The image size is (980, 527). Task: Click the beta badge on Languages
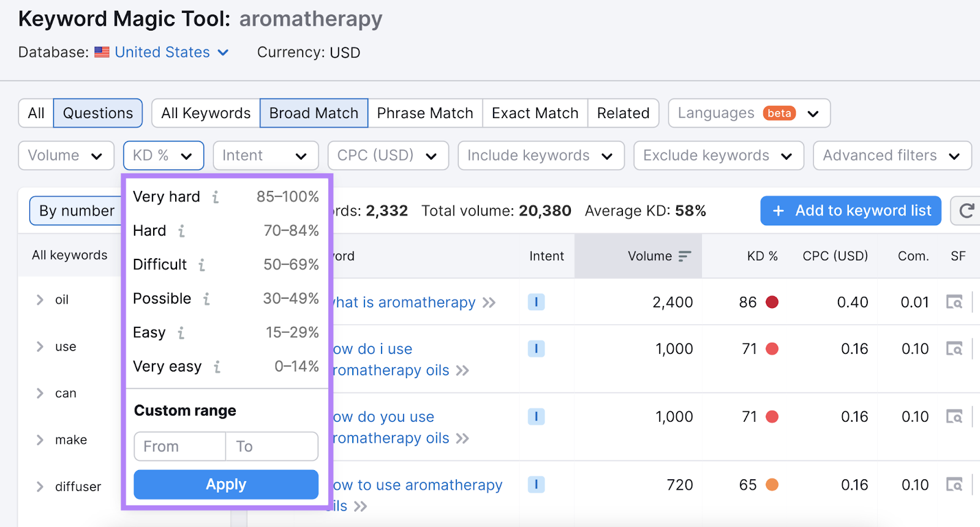point(779,113)
